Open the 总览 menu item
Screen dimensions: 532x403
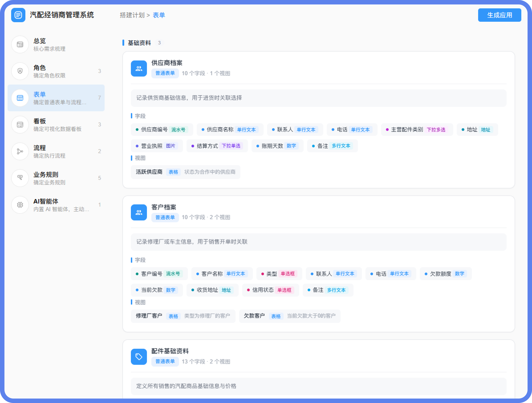[x=56, y=45]
